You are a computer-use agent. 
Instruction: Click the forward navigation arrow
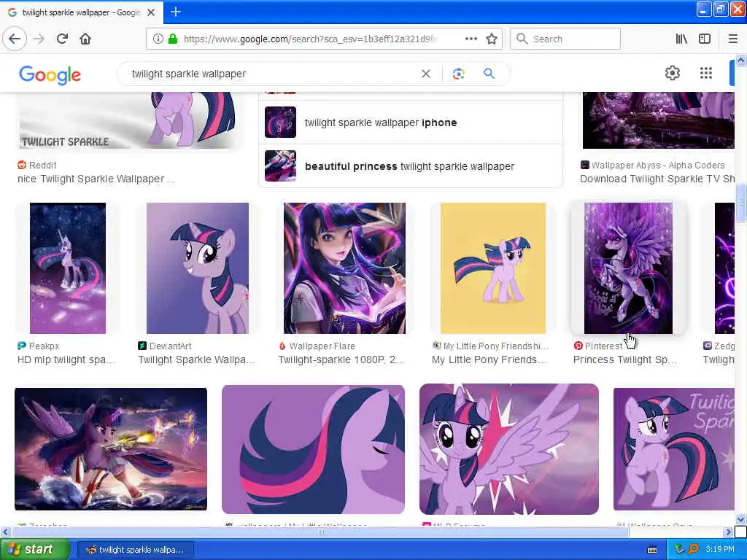[x=39, y=39]
